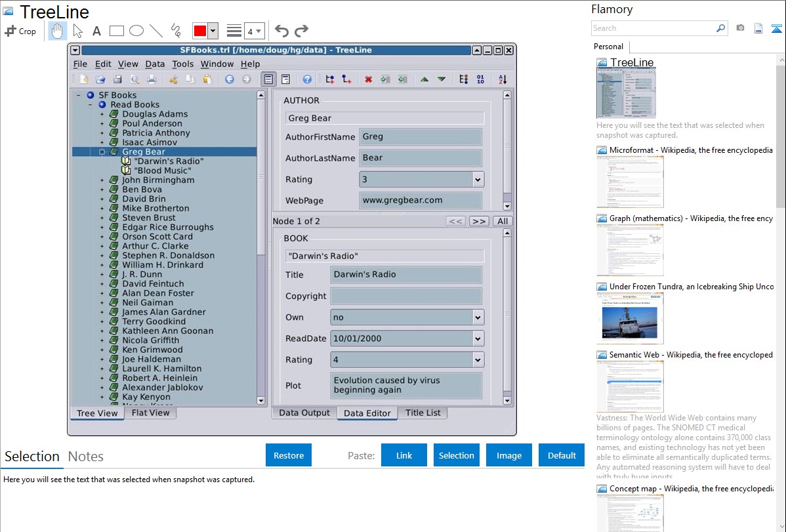The width and height of the screenshot is (786, 532).
Task: Click the Redo arrow in Flamory toolbar
Action: point(301,31)
